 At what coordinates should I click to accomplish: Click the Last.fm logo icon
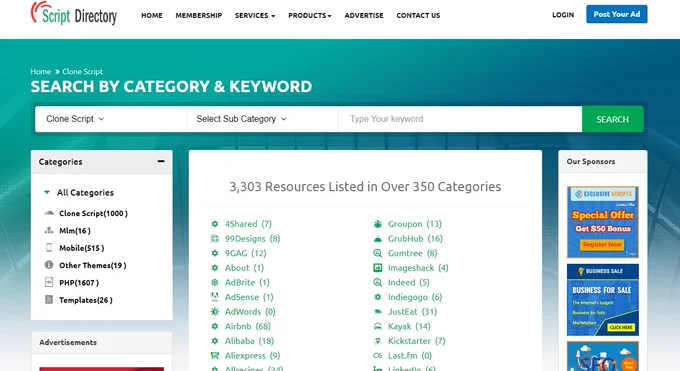click(x=378, y=355)
